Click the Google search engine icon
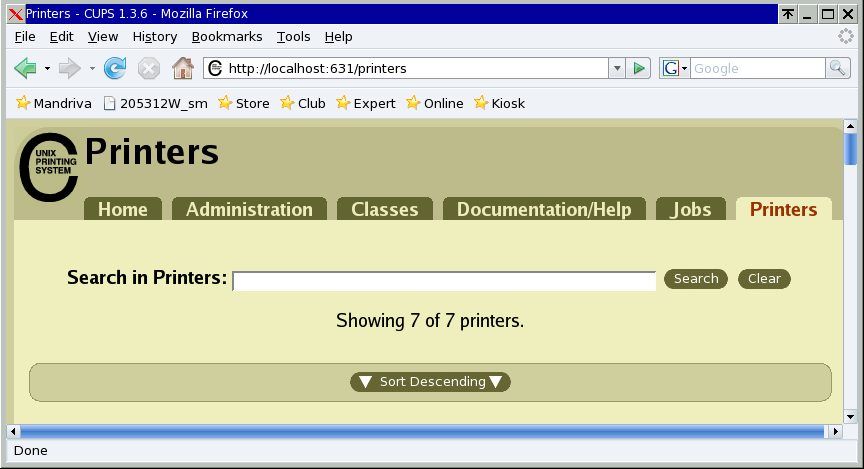Screen dimensions: 864x469 point(671,68)
